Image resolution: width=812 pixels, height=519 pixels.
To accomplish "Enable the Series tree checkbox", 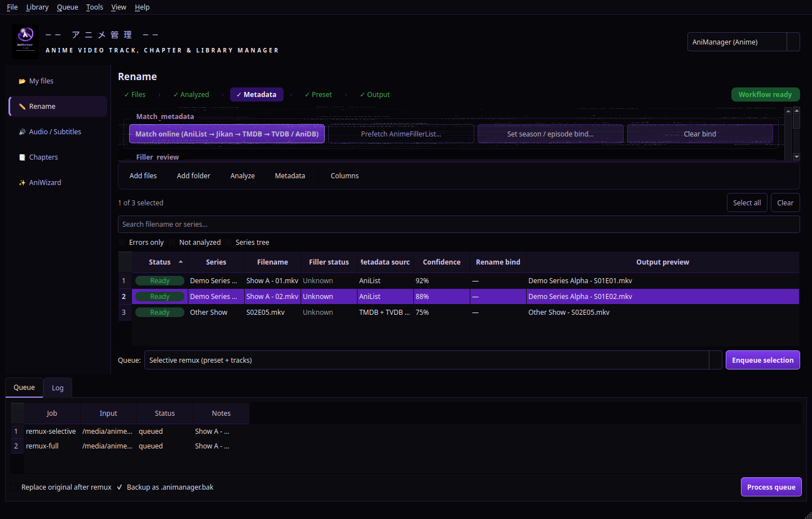I will [x=228, y=243].
